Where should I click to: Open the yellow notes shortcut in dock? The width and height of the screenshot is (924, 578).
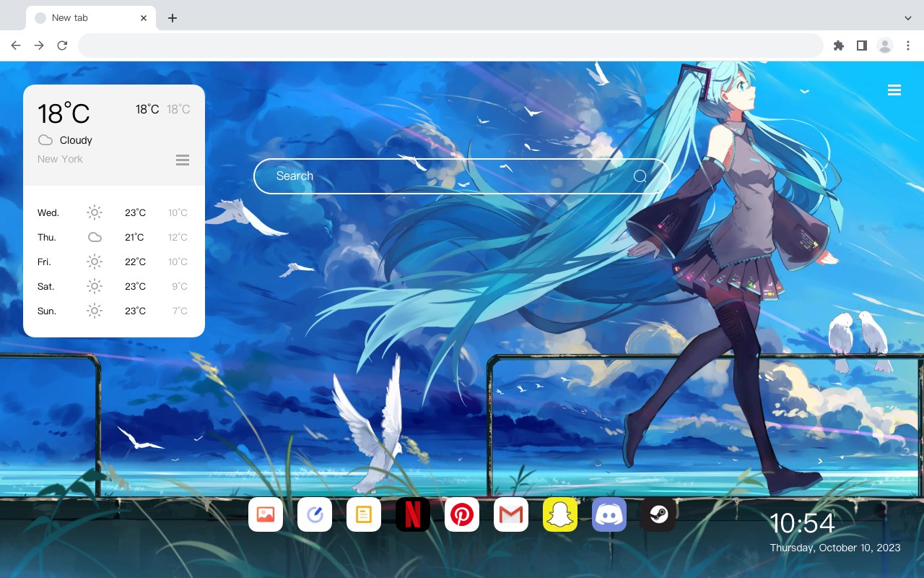coord(364,514)
